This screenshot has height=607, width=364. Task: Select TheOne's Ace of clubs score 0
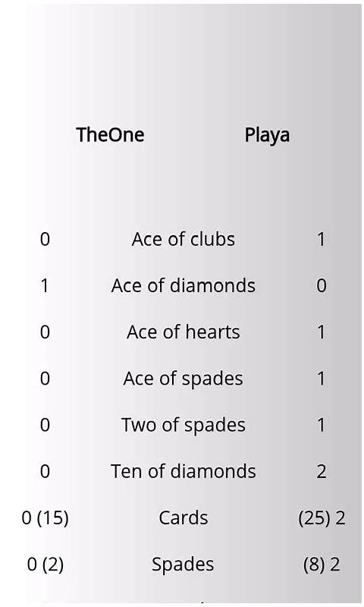coord(45,239)
